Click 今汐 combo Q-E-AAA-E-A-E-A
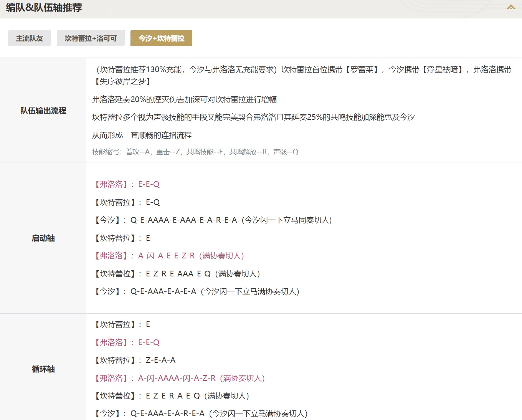Viewport: 522px width, 420px height. pos(196,291)
